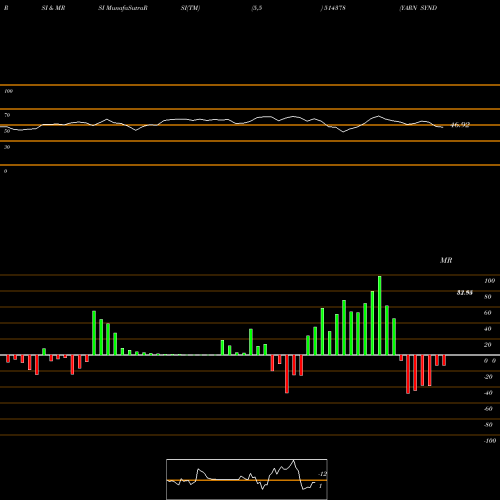Screen dimensions: 500x500
Task: Click the '(5,5' parameter text in header
Action: (257, 8)
